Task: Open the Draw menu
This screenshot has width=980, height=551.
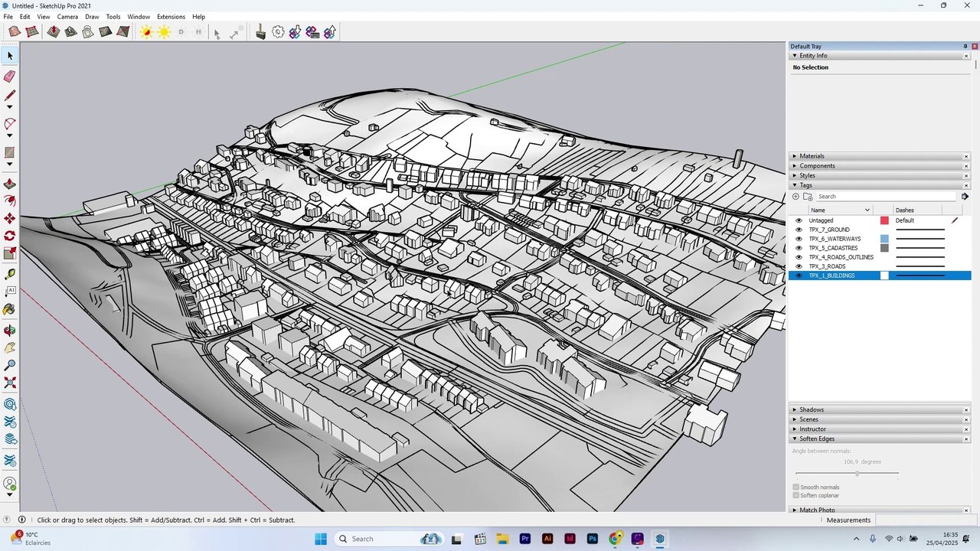Action: 92,17
